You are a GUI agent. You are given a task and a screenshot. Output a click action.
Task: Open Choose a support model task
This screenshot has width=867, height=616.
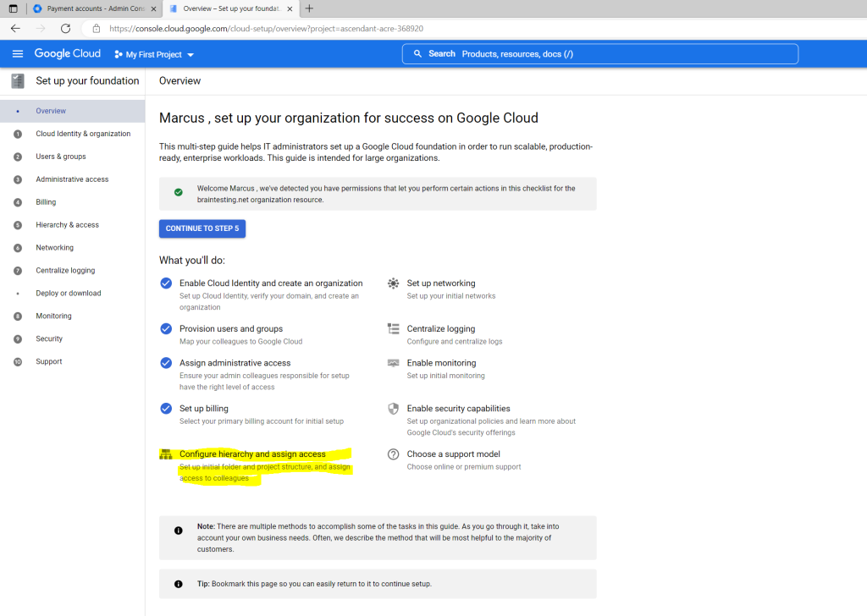[454, 454]
